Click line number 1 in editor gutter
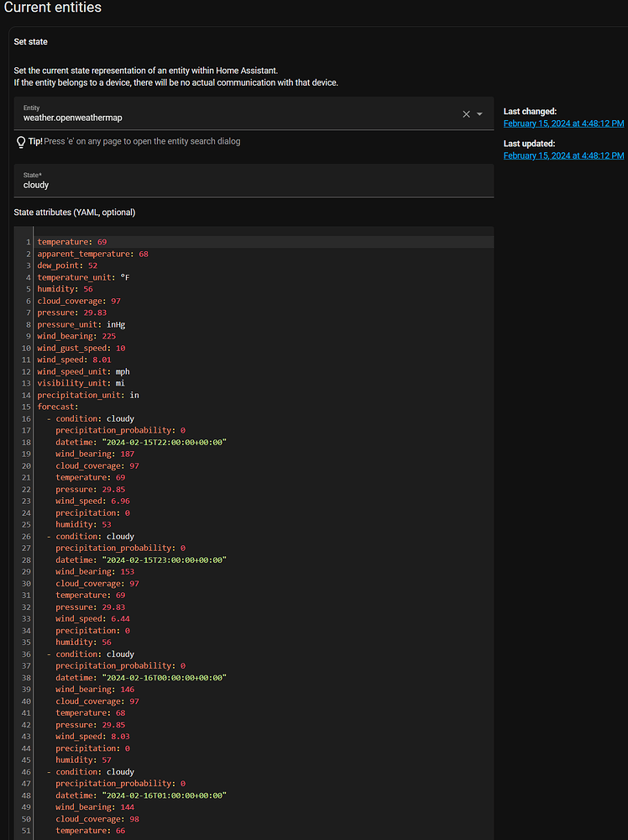 coord(29,242)
